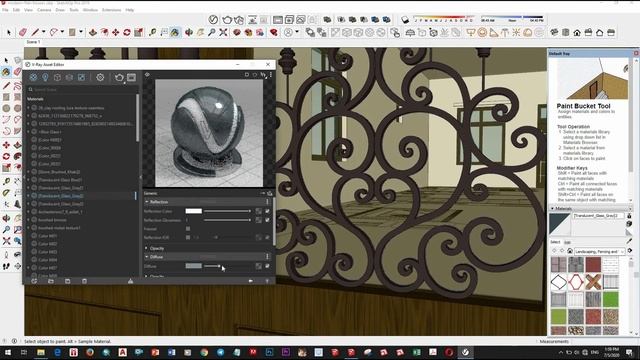Show V-Ray frame buffer icon

278,19
